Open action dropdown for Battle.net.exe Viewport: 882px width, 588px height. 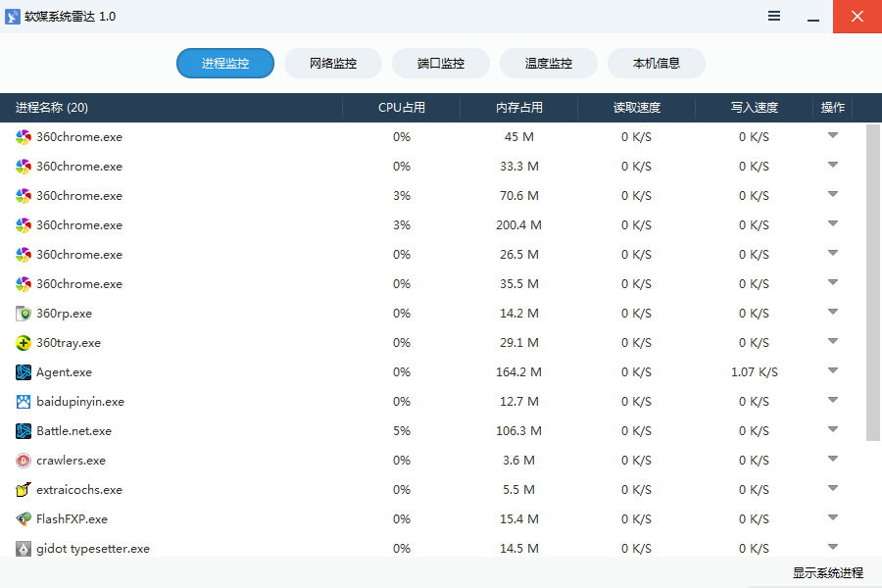(x=833, y=429)
